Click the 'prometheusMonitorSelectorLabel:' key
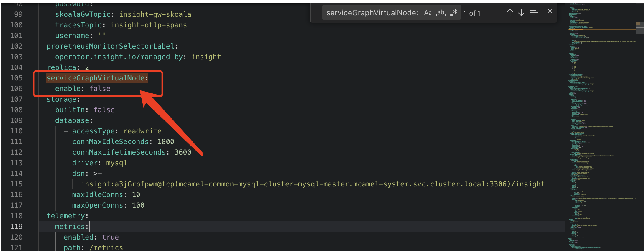The width and height of the screenshot is (644, 251). (112, 46)
